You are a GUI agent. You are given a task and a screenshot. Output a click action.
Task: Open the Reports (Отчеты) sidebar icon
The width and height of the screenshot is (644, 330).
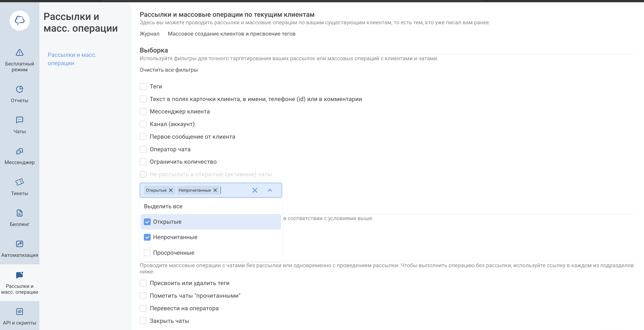[x=20, y=89]
